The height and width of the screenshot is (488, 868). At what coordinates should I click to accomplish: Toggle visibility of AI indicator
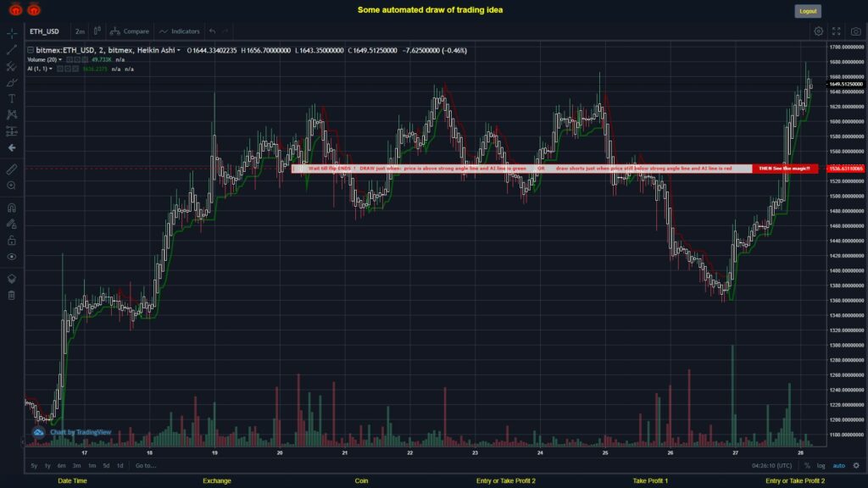[60, 69]
